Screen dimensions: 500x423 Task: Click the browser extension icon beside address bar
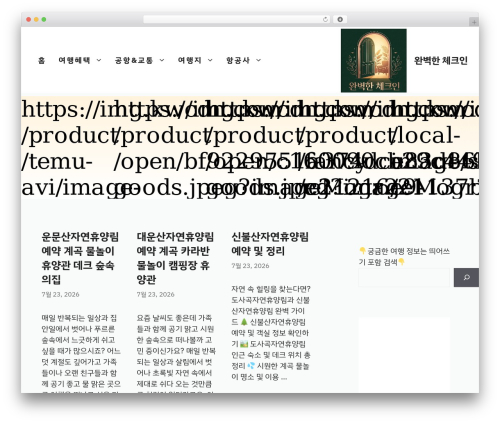tap(340, 20)
